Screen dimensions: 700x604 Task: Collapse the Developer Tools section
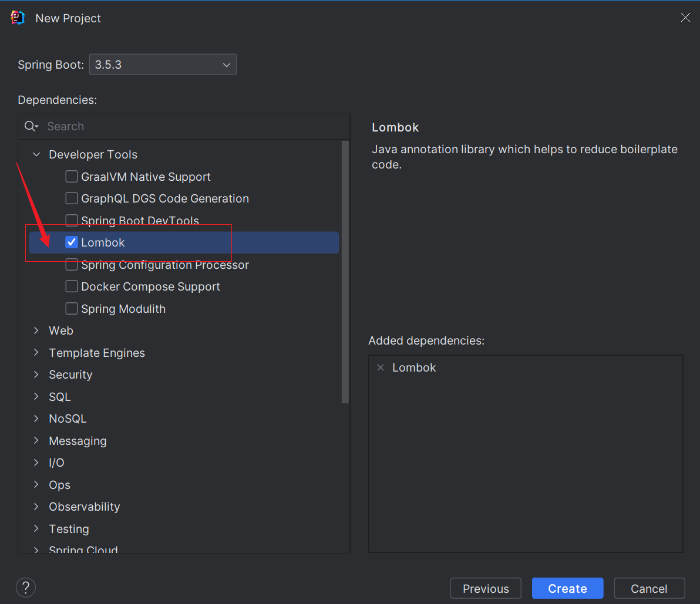click(36, 154)
